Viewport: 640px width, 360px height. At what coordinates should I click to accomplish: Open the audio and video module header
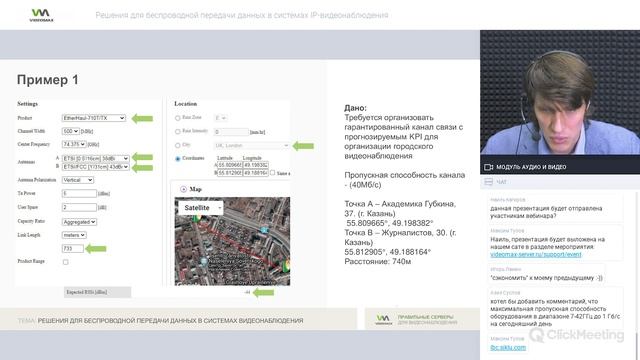coord(560,167)
